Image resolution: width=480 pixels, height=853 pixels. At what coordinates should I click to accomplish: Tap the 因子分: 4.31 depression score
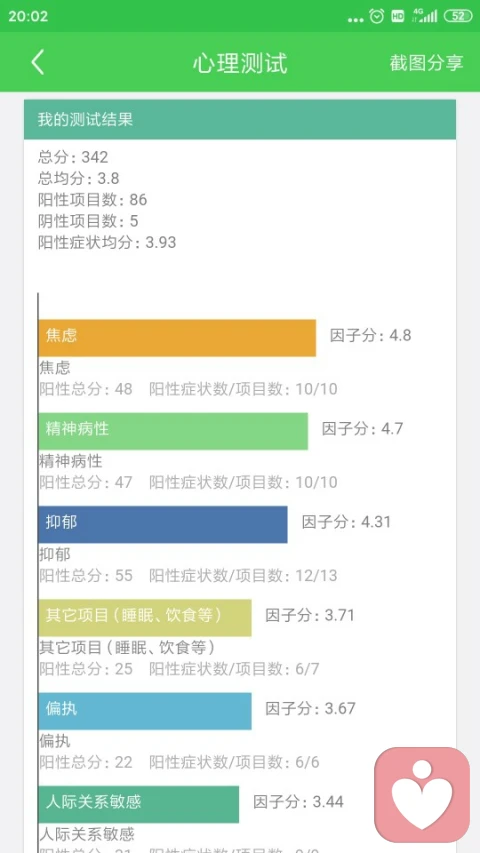coord(347,522)
